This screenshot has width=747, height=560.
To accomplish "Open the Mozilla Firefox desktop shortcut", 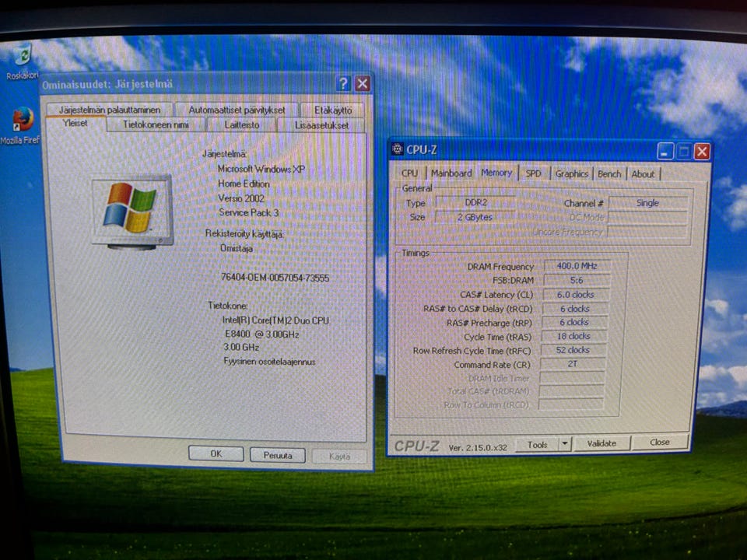I will point(20,126).
